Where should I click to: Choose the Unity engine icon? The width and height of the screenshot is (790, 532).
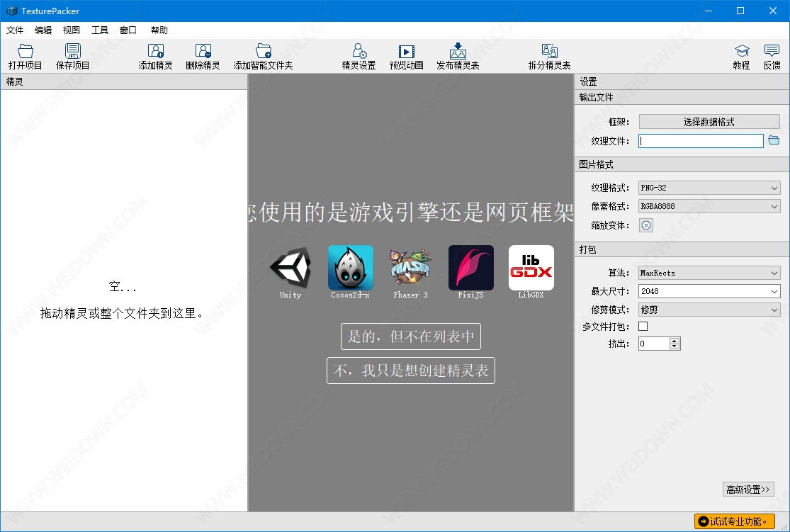(290, 268)
